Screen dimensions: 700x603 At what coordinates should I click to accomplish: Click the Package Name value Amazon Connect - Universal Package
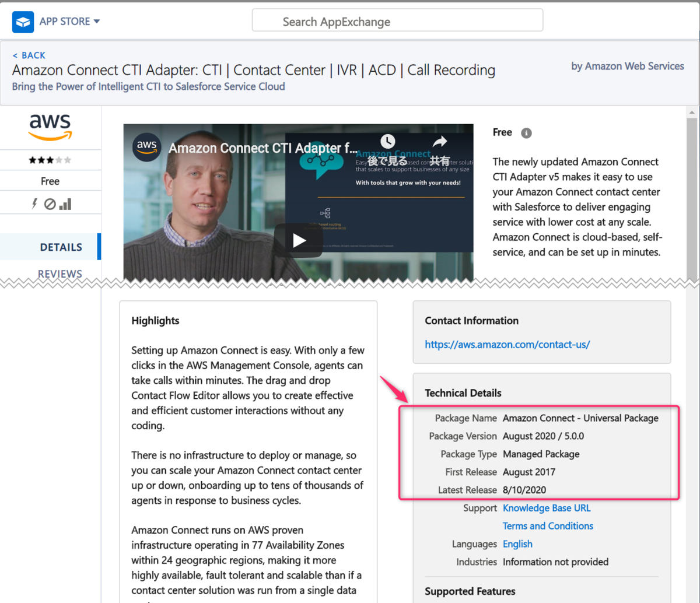point(580,418)
